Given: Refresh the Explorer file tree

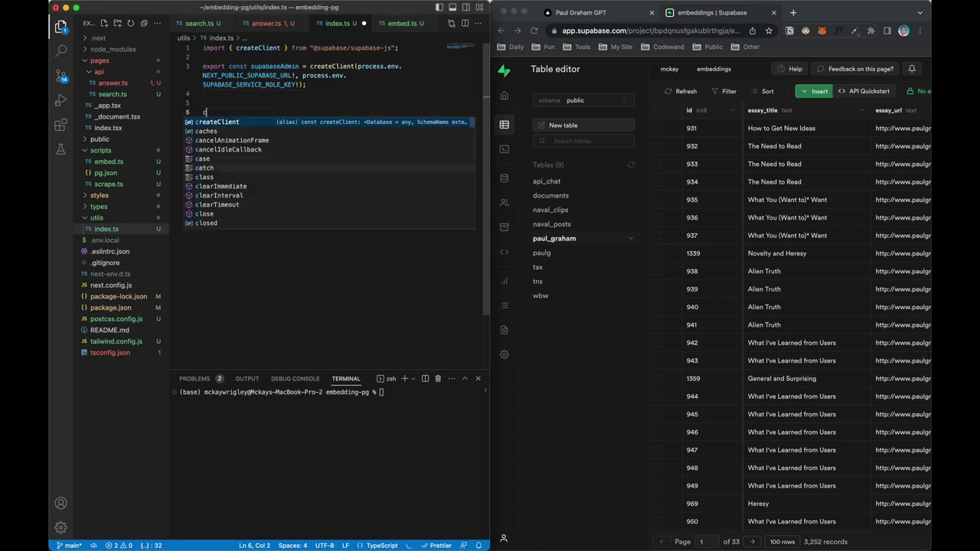Looking at the screenshot, I should coord(130,24).
